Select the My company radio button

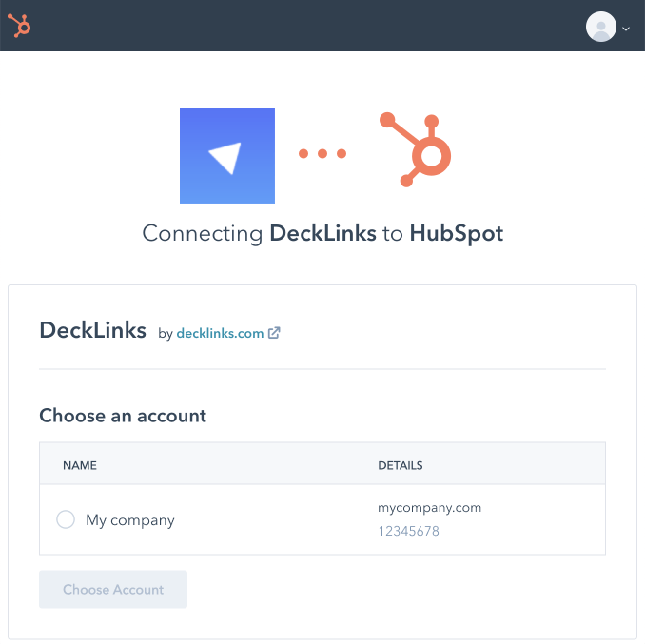click(66, 519)
